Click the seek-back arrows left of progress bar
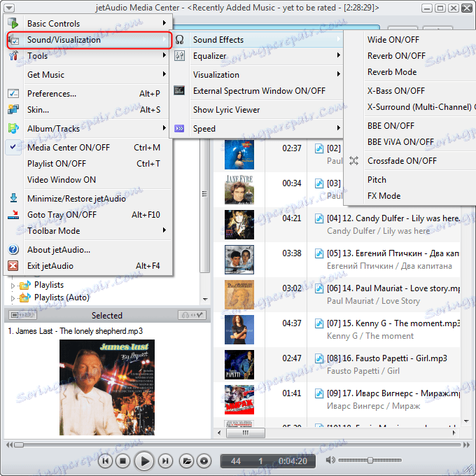This screenshot has width=476, height=476. 9,444
